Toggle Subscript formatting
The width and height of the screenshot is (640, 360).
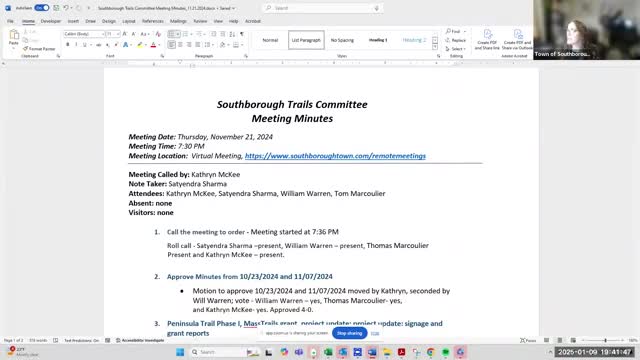[107, 45]
